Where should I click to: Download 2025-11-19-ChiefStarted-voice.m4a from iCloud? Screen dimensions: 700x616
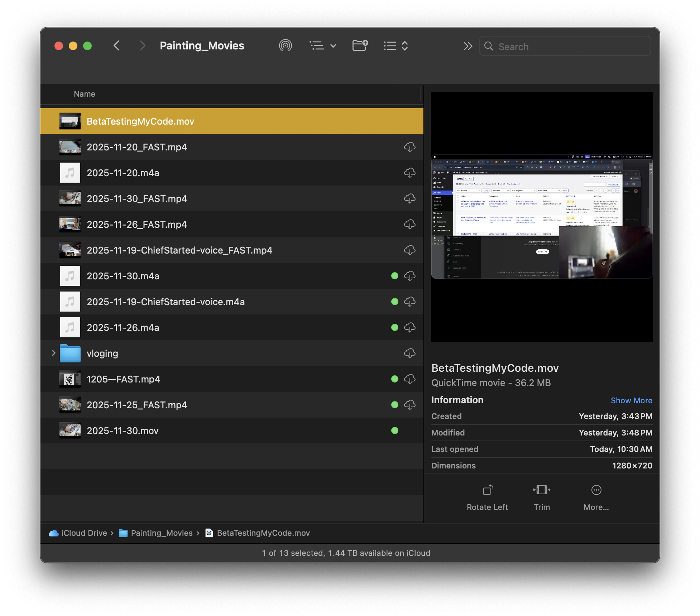point(410,302)
